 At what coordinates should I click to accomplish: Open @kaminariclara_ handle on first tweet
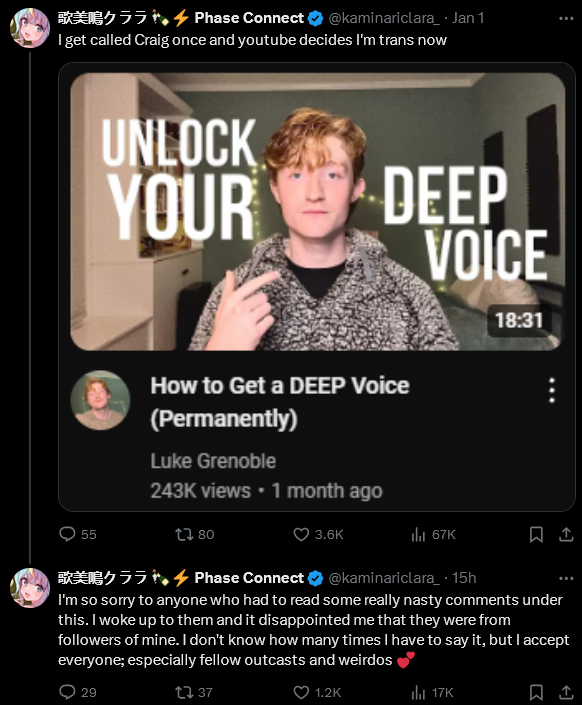[x=384, y=18]
